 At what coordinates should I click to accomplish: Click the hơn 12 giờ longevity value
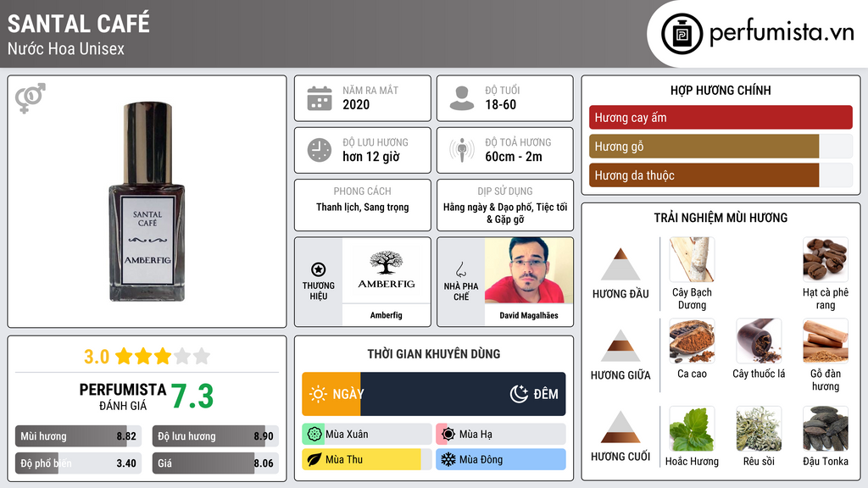[371, 157]
